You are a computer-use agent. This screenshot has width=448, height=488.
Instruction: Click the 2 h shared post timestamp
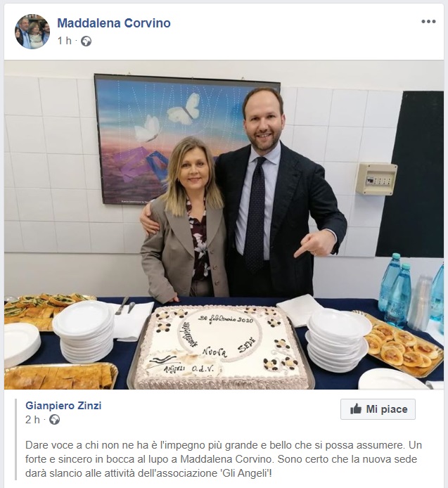click(x=32, y=420)
